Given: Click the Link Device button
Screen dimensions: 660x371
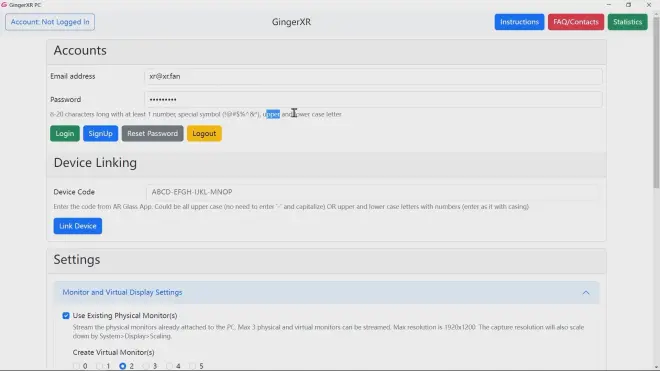Looking at the screenshot, I should pyautogui.click(x=77, y=226).
